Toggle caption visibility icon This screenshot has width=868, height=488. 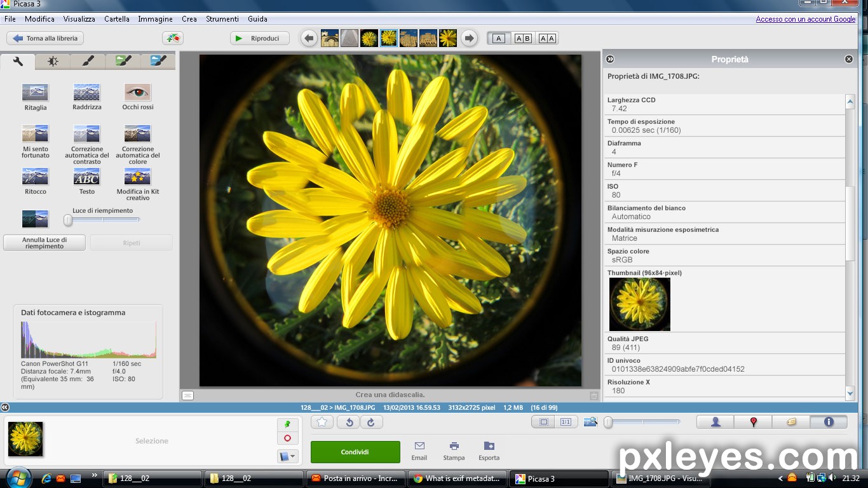pos(187,395)
